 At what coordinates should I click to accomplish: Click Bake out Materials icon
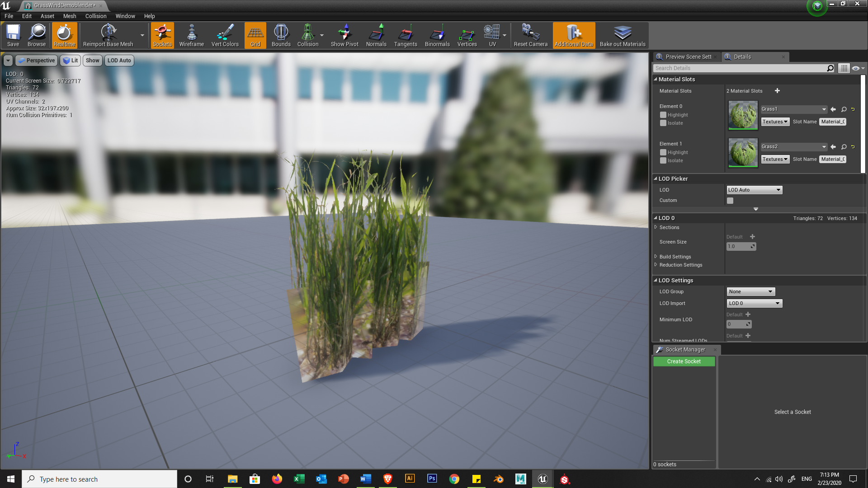622,35
